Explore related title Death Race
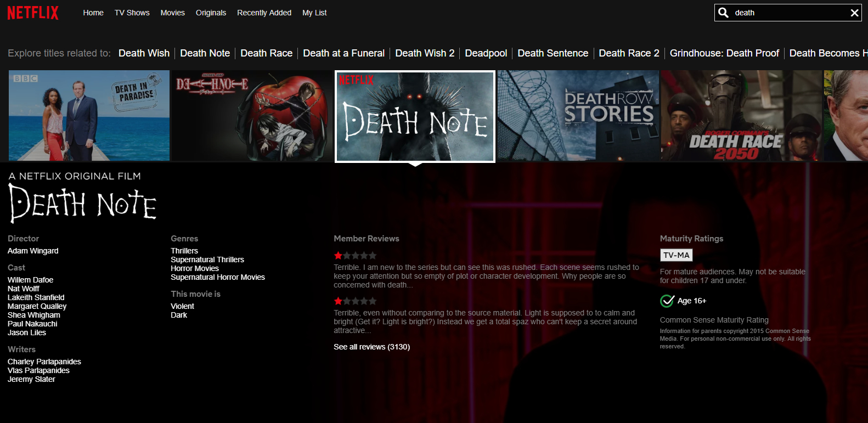The width and height of the screenshot is (868, 423). [266, 53]
